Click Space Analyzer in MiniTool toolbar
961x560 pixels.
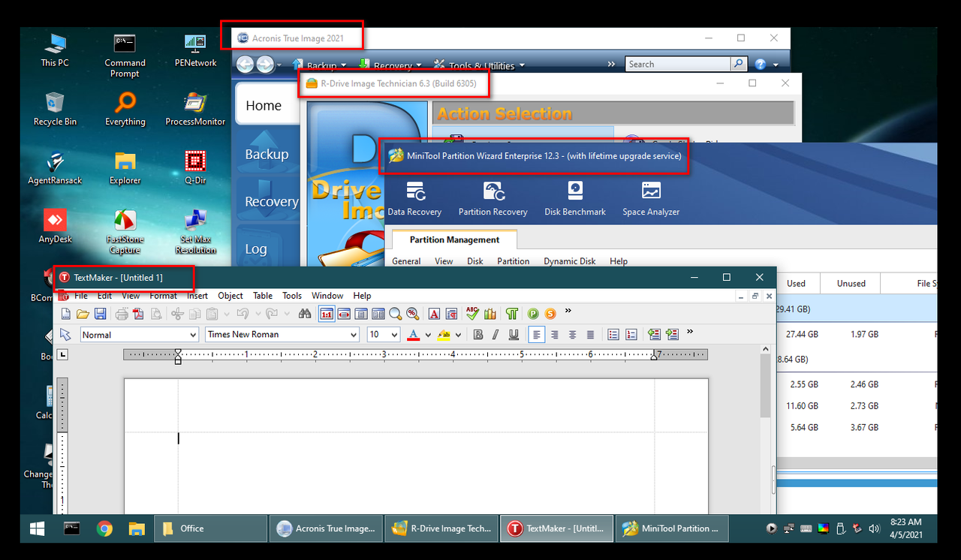[651, 199]
